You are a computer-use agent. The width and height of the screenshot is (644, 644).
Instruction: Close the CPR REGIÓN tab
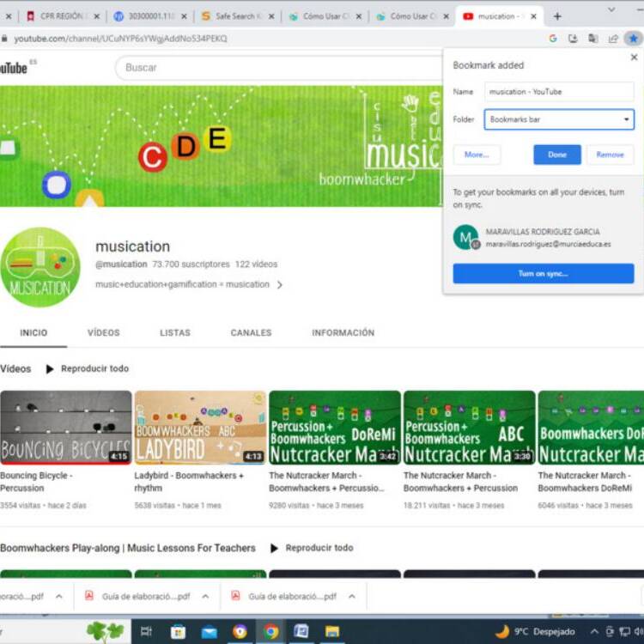coord(96,16)
